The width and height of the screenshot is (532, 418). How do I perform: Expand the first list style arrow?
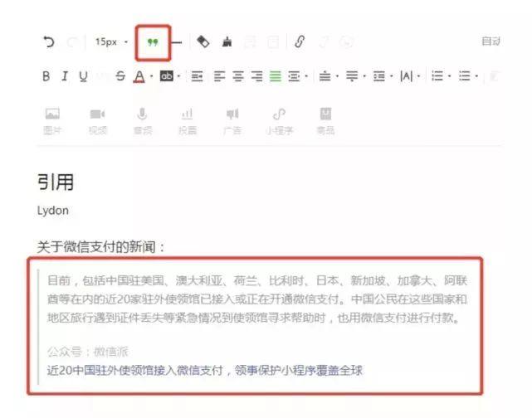point(449,76)
